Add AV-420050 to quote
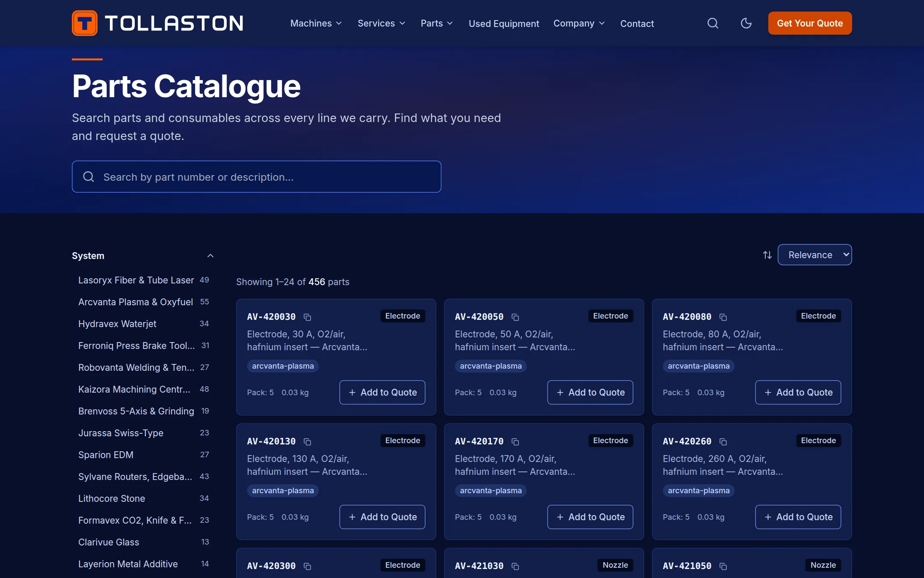This screenshot has height=578, width=924. tap(590, 392)
